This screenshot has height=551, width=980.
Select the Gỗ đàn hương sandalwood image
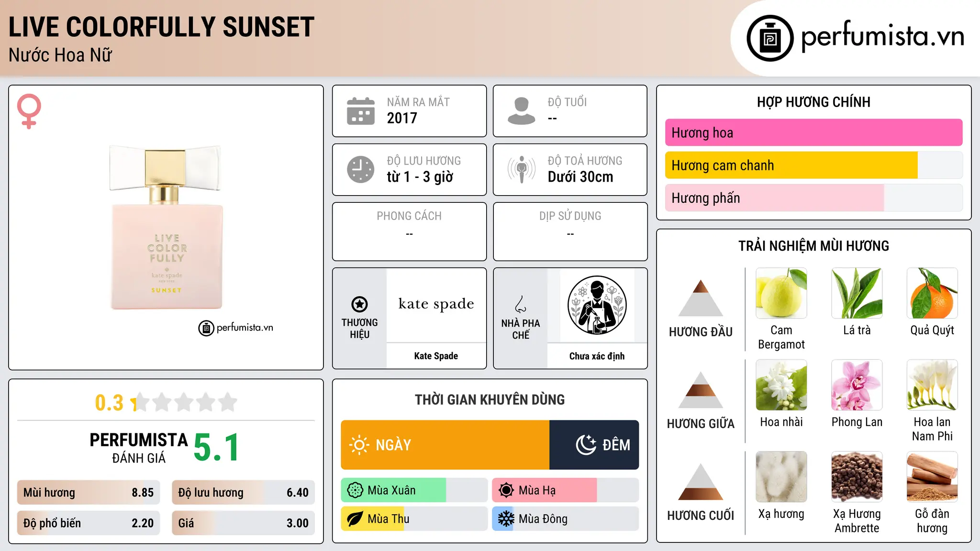click(x=932, y=477)
